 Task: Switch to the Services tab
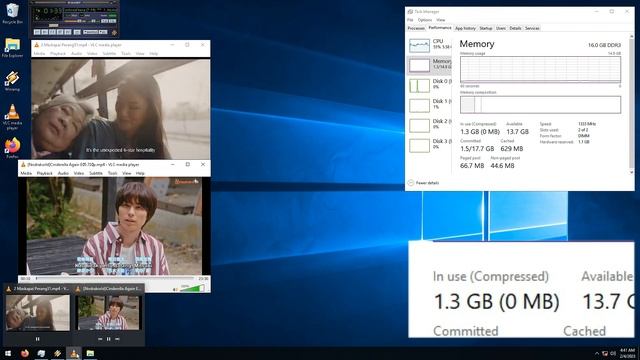point(532,28)
